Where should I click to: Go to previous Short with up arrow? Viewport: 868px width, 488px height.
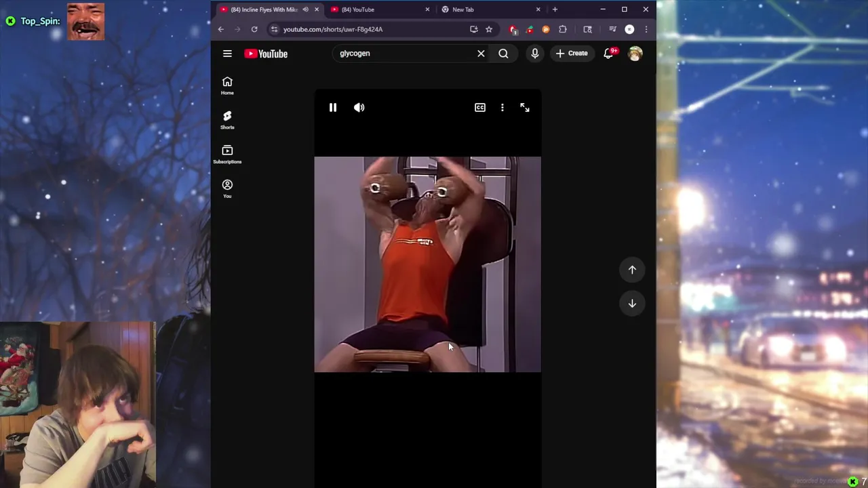[632, 270]
